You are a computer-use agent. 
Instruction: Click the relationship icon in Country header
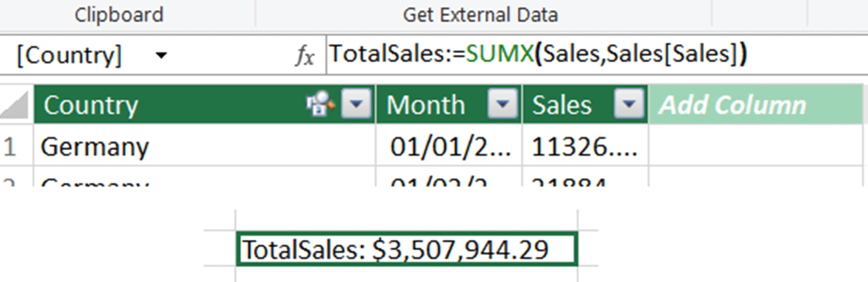pos(320,104)
